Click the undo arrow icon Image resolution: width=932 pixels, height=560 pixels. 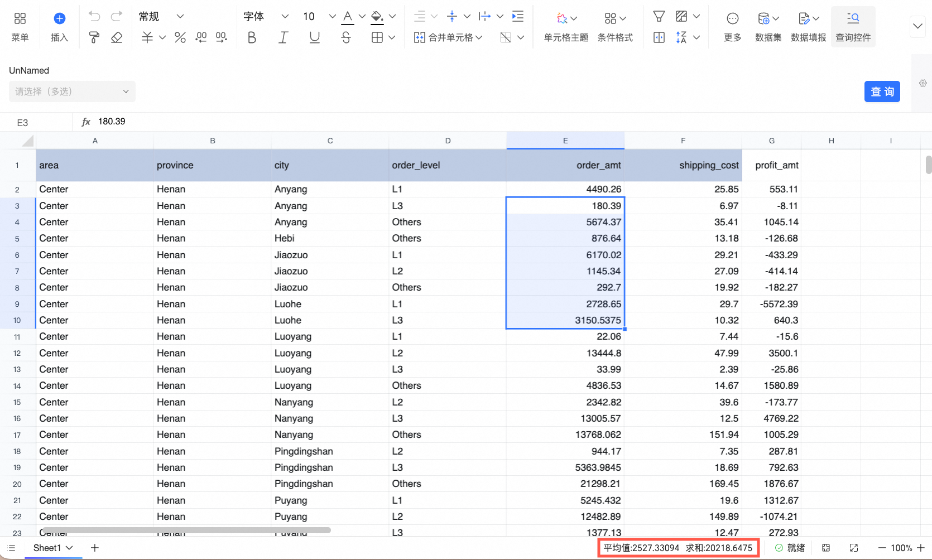[x=94, y=17]
